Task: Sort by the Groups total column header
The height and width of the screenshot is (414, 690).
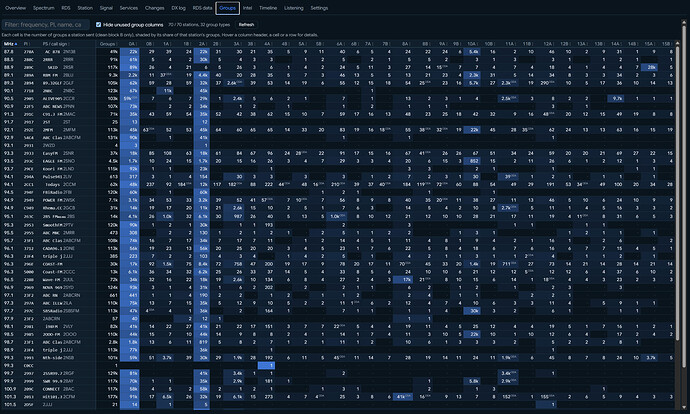Action: (x=107, y=44)
